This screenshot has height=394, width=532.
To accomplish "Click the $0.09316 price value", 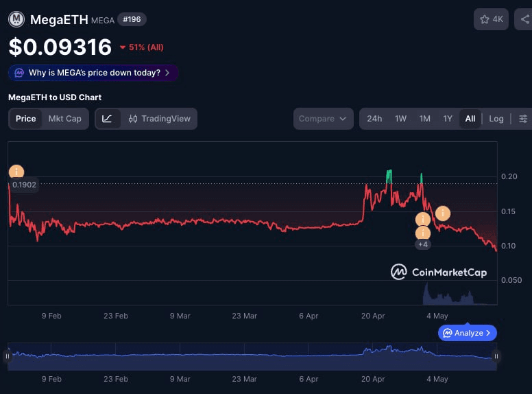I will 60,47.
